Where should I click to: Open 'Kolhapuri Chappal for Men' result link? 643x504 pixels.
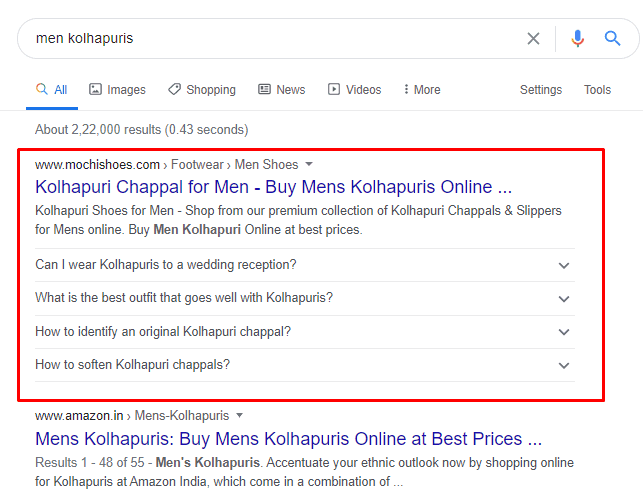[x=274, y=187]
